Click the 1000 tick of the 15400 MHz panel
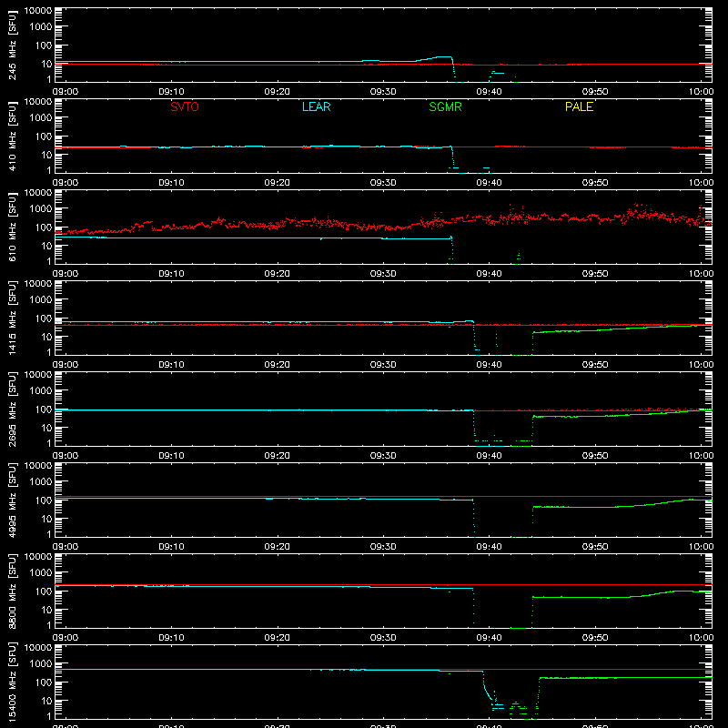Screen dimensions: 728x728 point(41,664)
